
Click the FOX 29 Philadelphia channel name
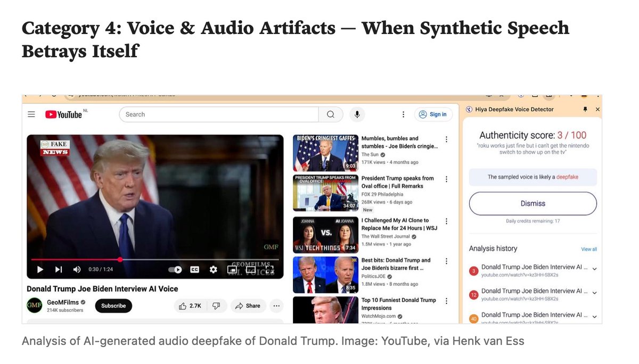pos(383,194)
